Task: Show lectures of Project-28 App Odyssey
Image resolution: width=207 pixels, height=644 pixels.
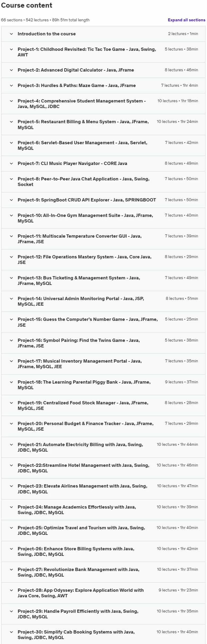Action: pos(103,593)
